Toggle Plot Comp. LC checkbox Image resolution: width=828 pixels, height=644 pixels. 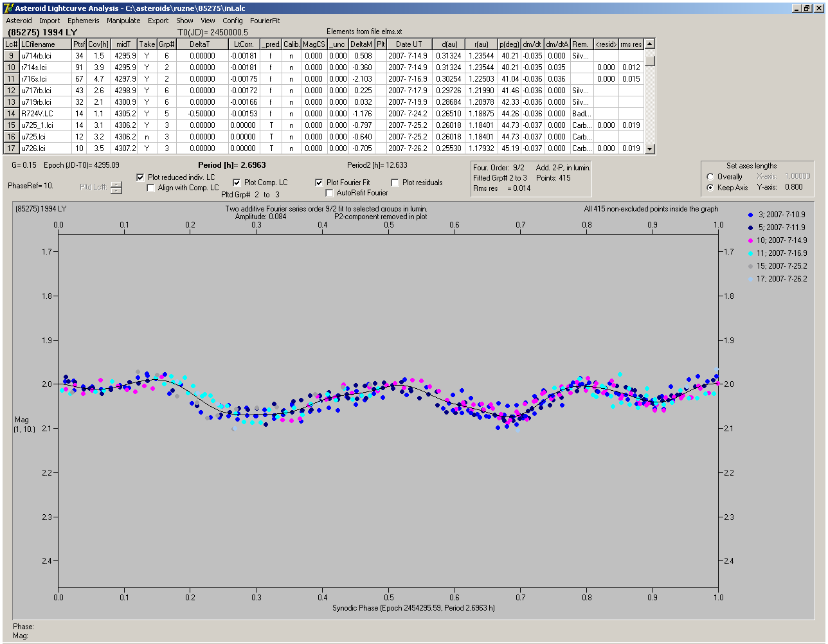[237, 183]
